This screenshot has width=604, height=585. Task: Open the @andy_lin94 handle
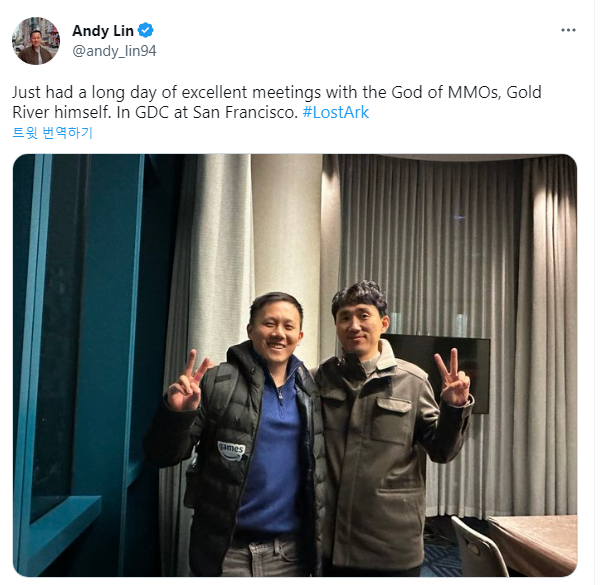114,51
